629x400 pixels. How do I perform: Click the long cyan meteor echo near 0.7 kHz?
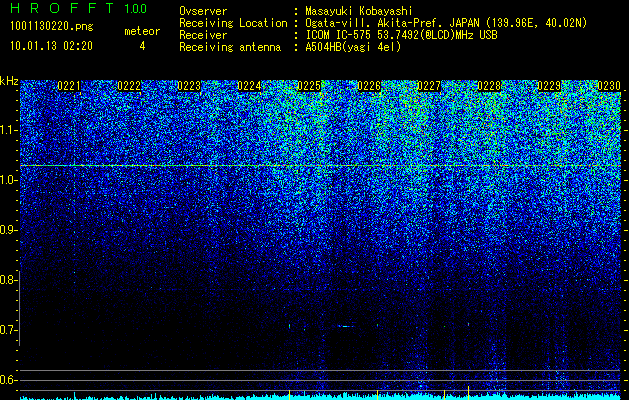coord(346,326)
